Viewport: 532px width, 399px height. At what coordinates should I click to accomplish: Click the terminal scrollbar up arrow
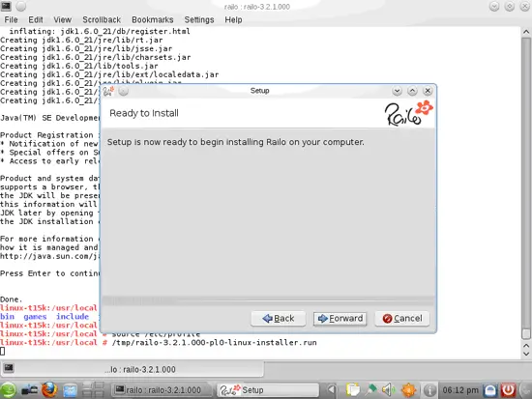click(x=526, y=32)
